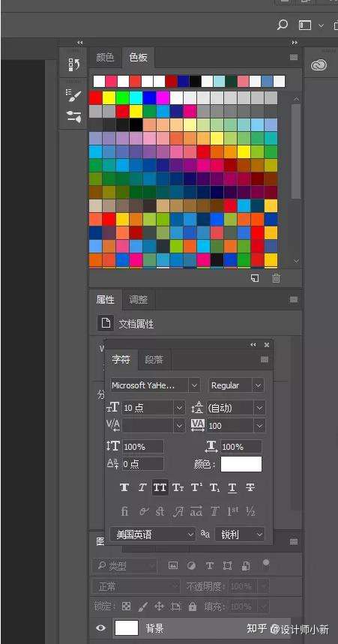
Task: Enable ordinals (1st) OpenType icon
Action: (232, 511)
